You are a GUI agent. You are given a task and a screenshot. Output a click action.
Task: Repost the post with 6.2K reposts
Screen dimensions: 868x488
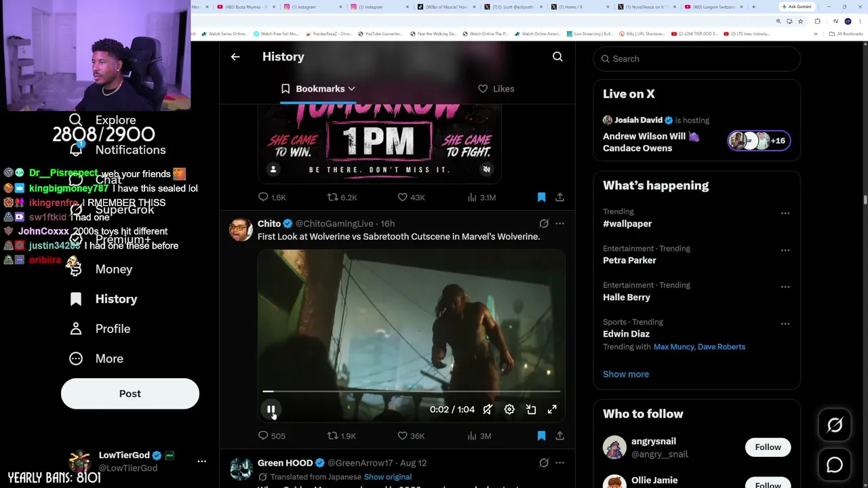[342, 197]
